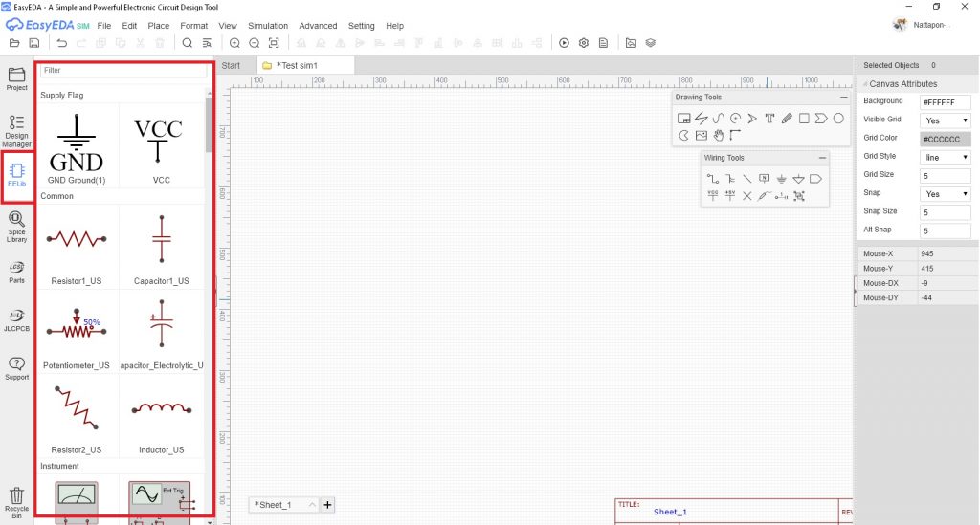Select the voltage probe tool
The width and height of the screenshot is (980, 525).
click(764, 195)
